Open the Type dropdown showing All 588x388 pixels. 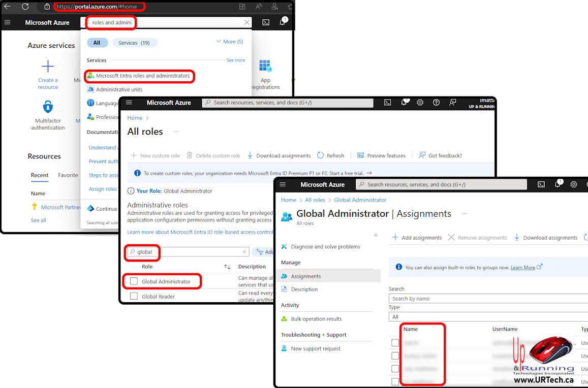click(488, 316)
